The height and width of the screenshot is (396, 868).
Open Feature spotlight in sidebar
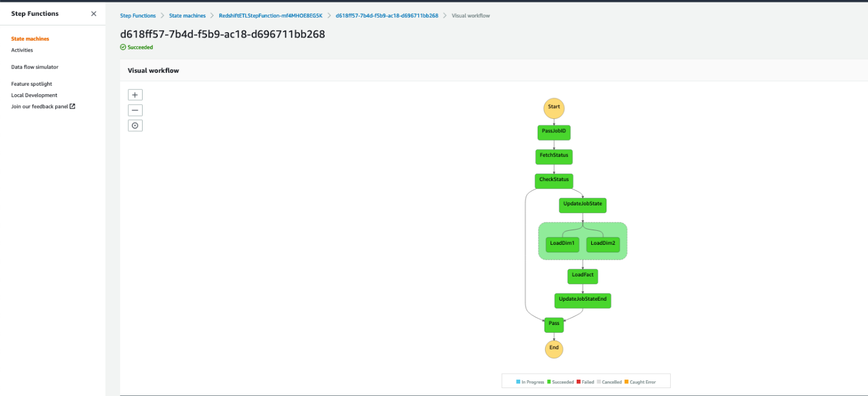pos(32,84)
